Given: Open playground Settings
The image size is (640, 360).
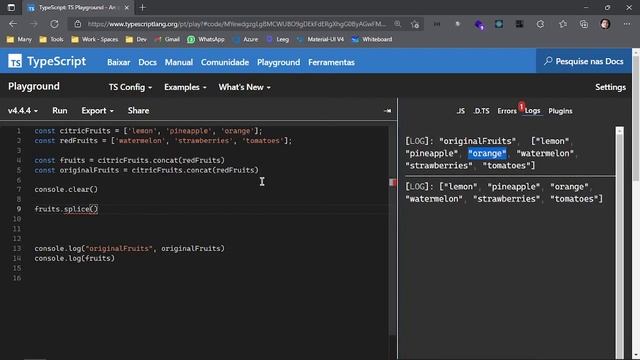Looking at the screenshot, I should pos(610,87).
